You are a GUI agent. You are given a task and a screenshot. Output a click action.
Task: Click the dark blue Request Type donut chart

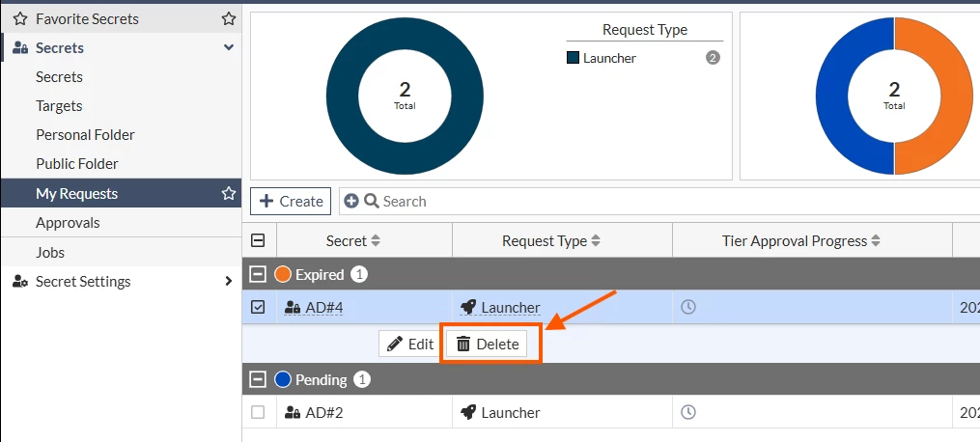(405, 157)
